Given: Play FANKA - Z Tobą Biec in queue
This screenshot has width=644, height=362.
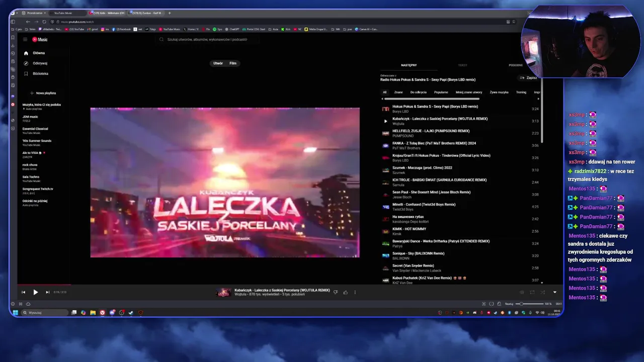Looking at the screenshot, I should [460, 145].
